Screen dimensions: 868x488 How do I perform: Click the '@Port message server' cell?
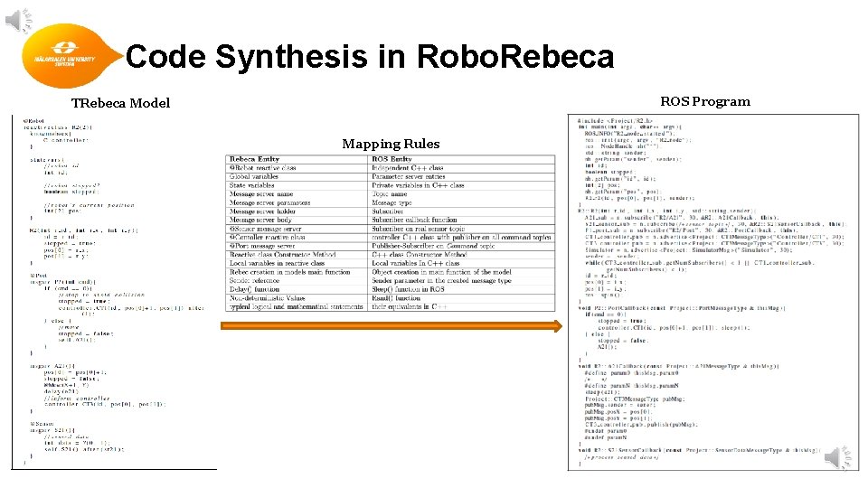coord(297,246)
